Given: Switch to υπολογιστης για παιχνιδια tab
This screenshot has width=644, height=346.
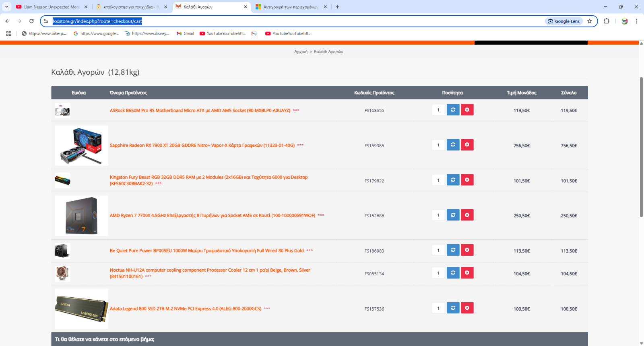Looking at the screenshot, I should click(131, 6).
